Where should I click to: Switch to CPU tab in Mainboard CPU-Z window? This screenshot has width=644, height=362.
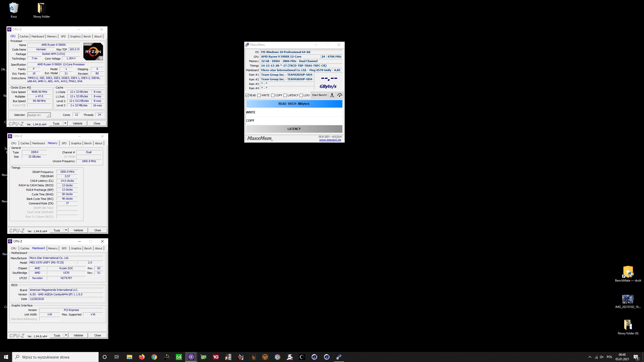(14, 248)
